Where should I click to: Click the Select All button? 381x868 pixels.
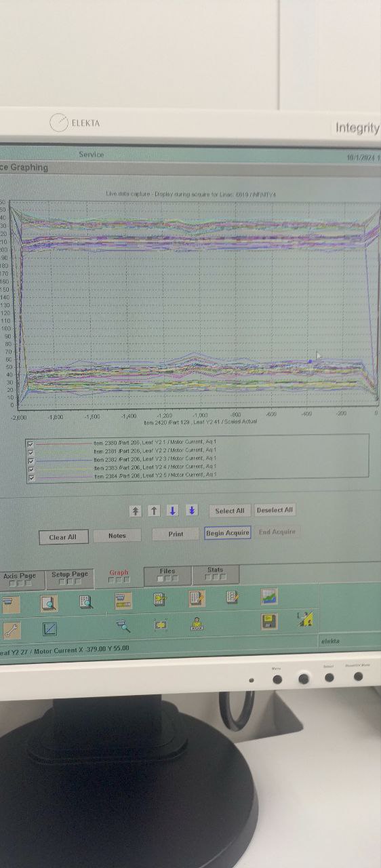tap(230, 511)
